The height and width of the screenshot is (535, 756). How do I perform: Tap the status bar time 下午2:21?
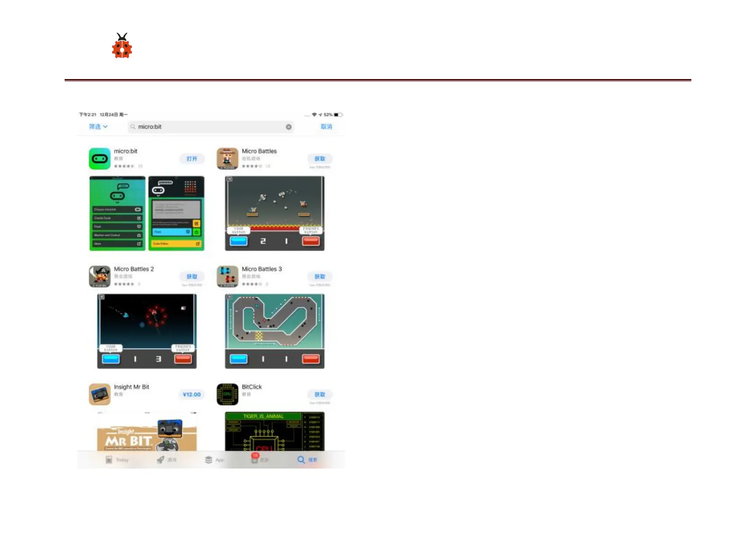coord(88,115)
